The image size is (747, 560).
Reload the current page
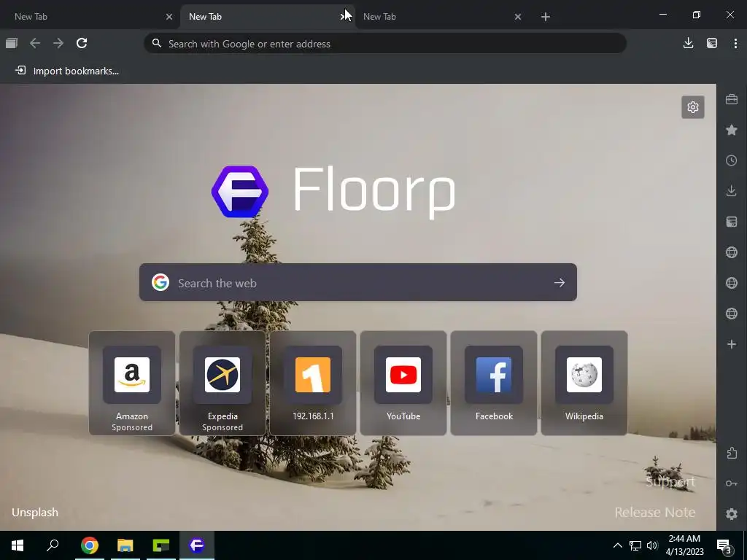pos(82,43)
